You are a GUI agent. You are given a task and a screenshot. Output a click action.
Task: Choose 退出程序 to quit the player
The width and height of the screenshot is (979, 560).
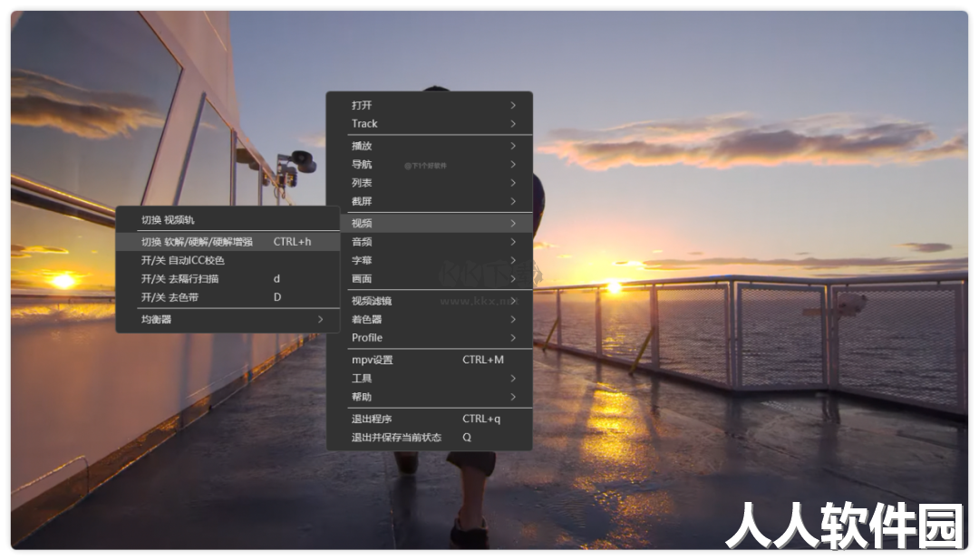430,419
